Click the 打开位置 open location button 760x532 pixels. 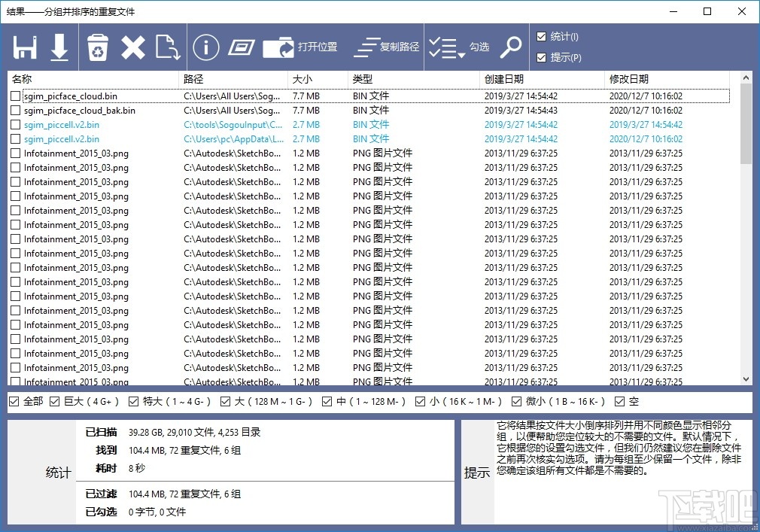coord(299,47)
